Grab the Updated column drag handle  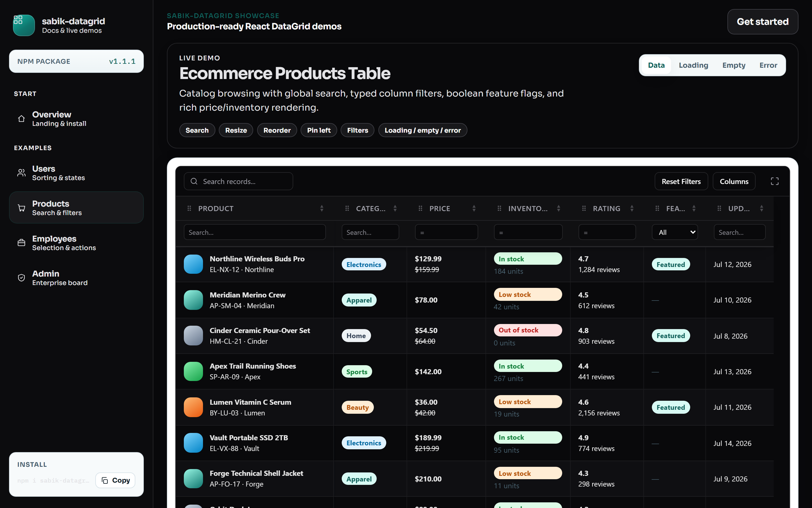pyautogui.click(x=719, y=208)
